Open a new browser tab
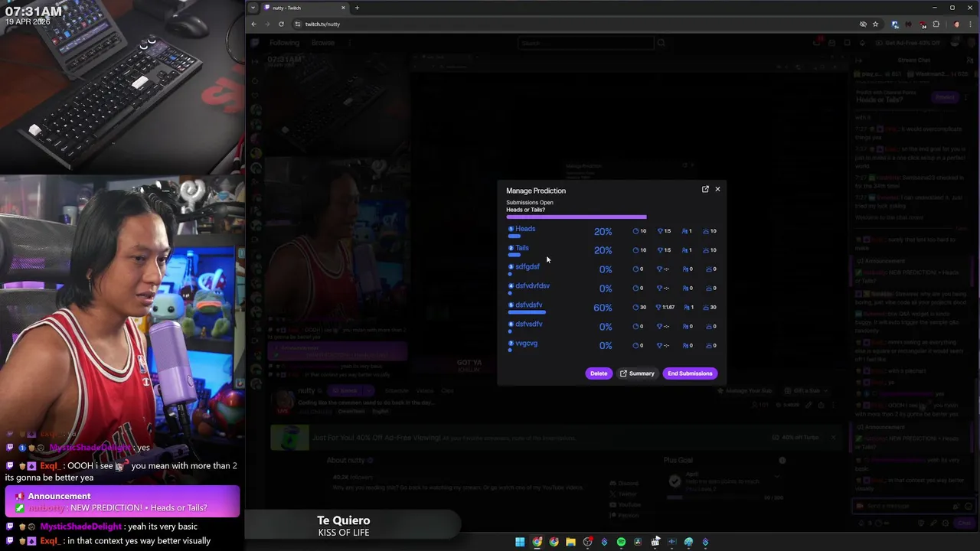 pos(357,8)
